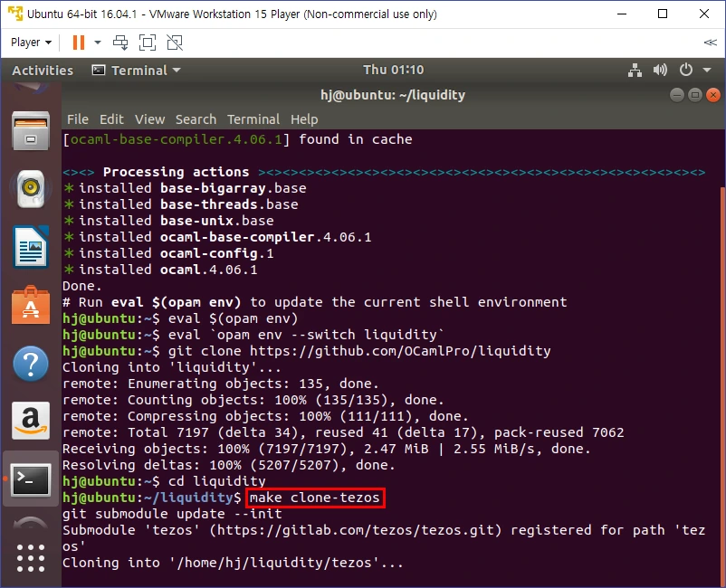Launch Rhythmbox speaker icon in dock
726x588 pixels.
[31, 189]
